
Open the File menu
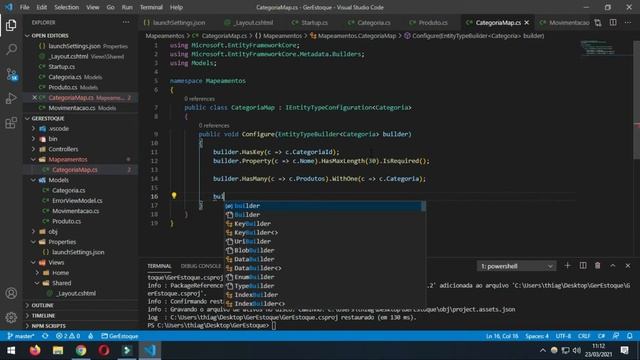pos(24,7)
